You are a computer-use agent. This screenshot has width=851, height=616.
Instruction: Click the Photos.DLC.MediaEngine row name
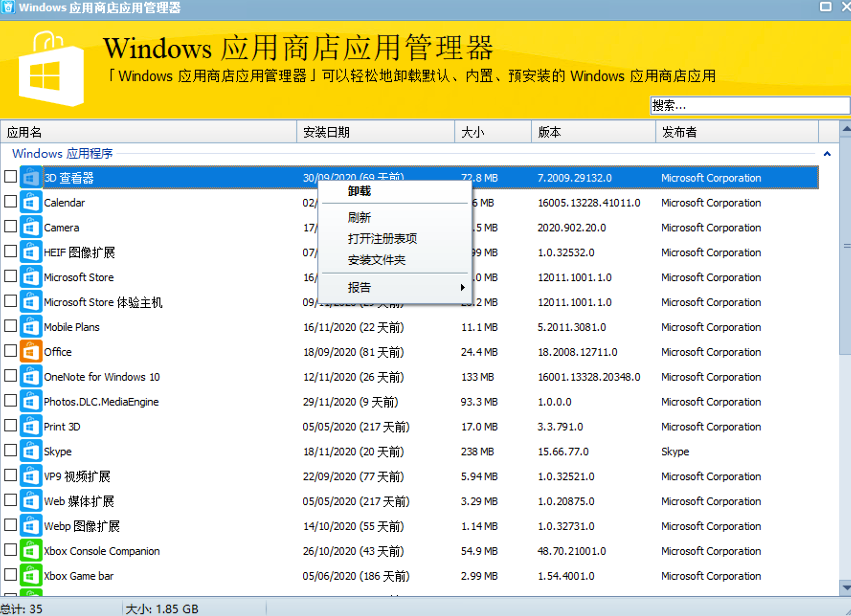tap(101, 402)
